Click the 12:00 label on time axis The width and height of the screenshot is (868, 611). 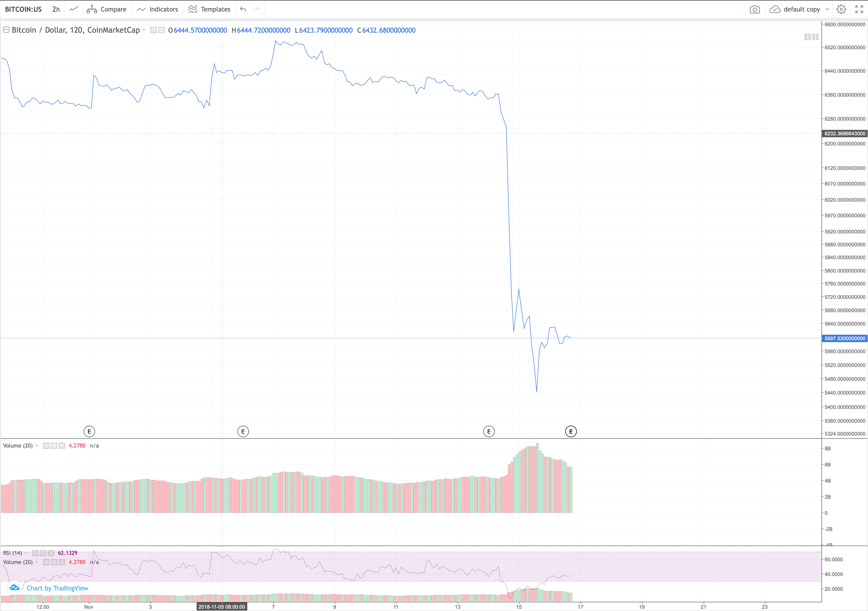tap(43, 607)
